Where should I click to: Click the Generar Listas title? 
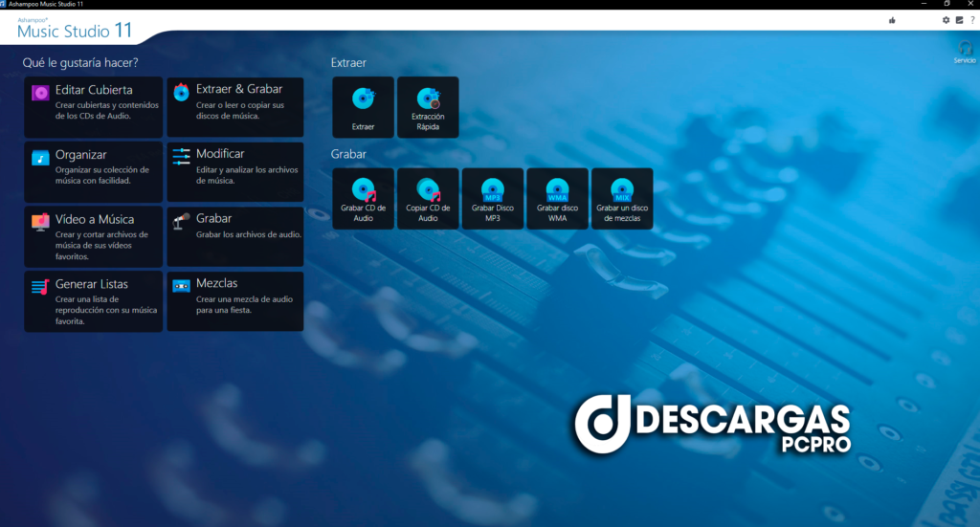click(x=91, y=284)
